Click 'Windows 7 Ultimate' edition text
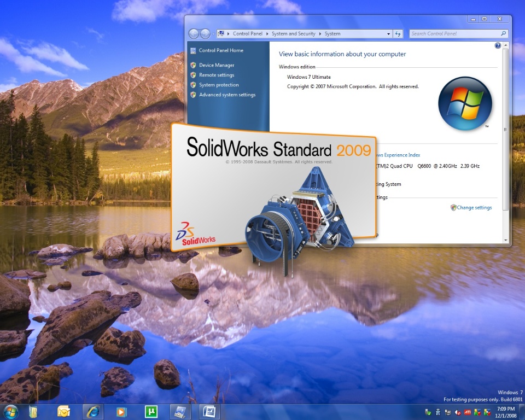525x420 pixels. click(x=308, y=77)
